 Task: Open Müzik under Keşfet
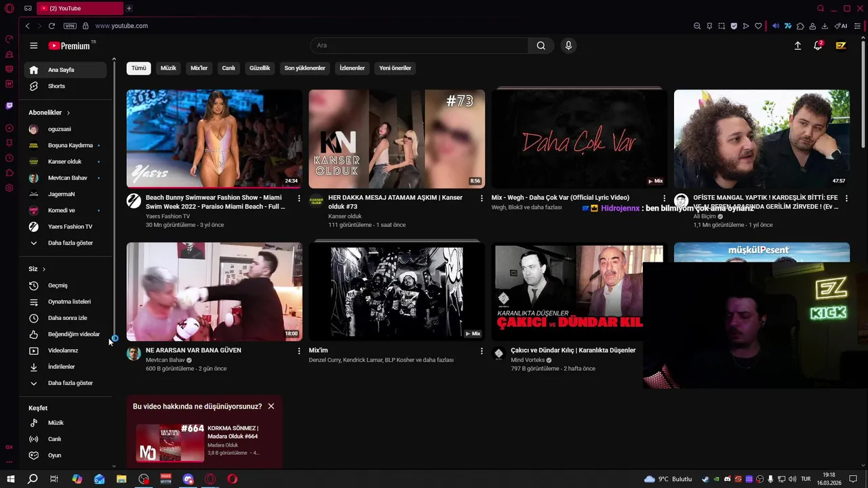coord(65,423)
